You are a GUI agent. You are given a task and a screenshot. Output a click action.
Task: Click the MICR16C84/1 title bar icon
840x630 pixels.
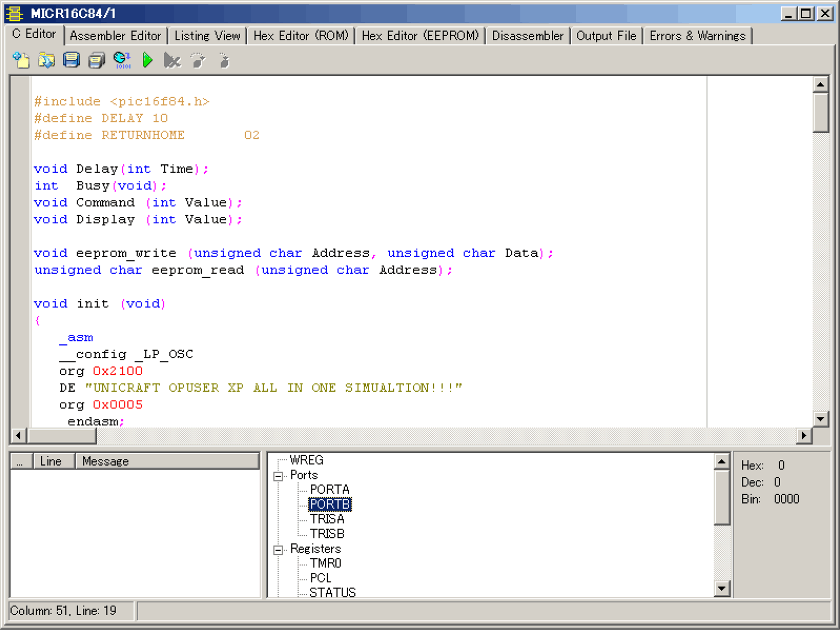point(15,14)
